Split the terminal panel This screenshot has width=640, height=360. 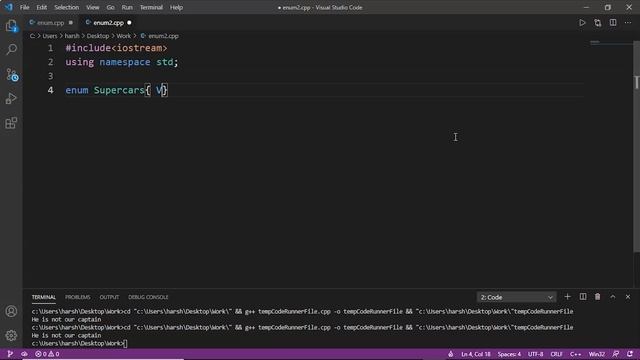point(583,297)
